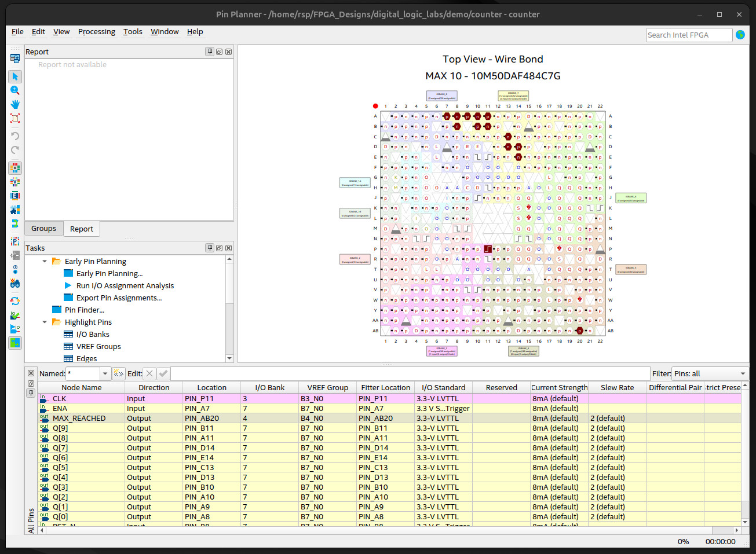This screenshot has height=554, width=756.
Task: Choose the hand pan tool
Action: (15, 104)
